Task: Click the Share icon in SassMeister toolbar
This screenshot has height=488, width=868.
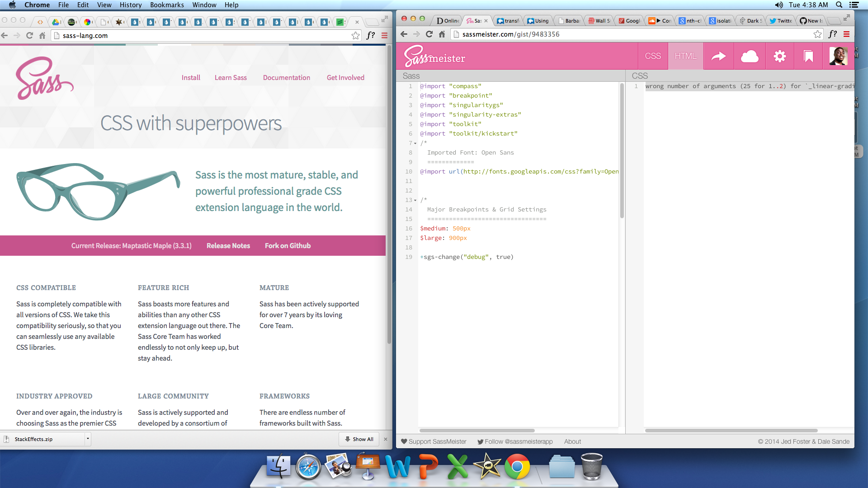Action: (x=718, y=56)
